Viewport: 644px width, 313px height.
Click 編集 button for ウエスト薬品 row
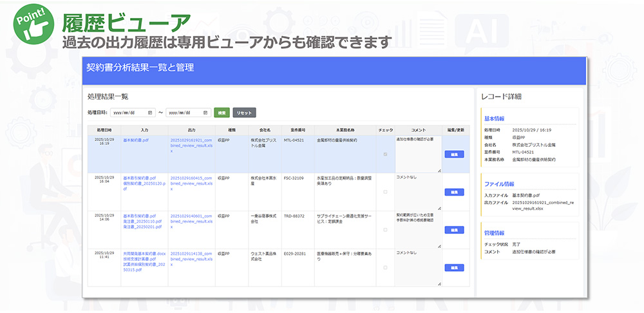pyautogui.click(x=453, y=267)
